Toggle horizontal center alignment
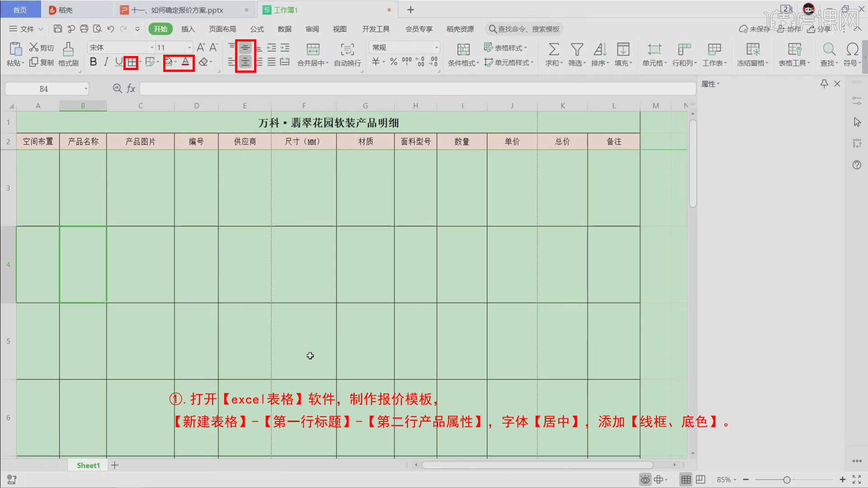 [245, 62]
